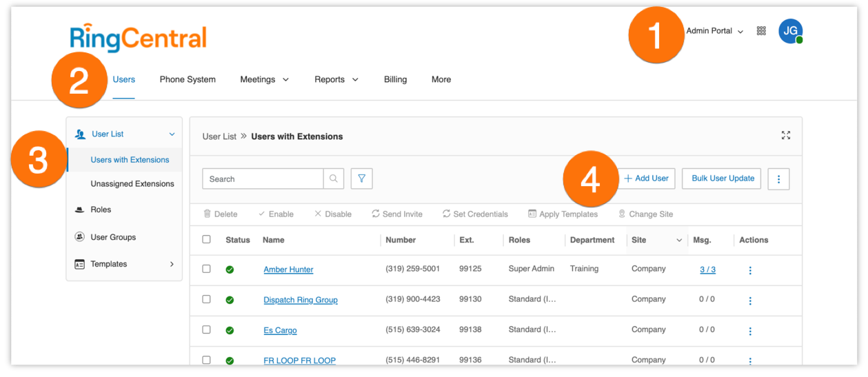Switch to the Phone System tab
Screen dimensions: 868x377
(188, 79)
